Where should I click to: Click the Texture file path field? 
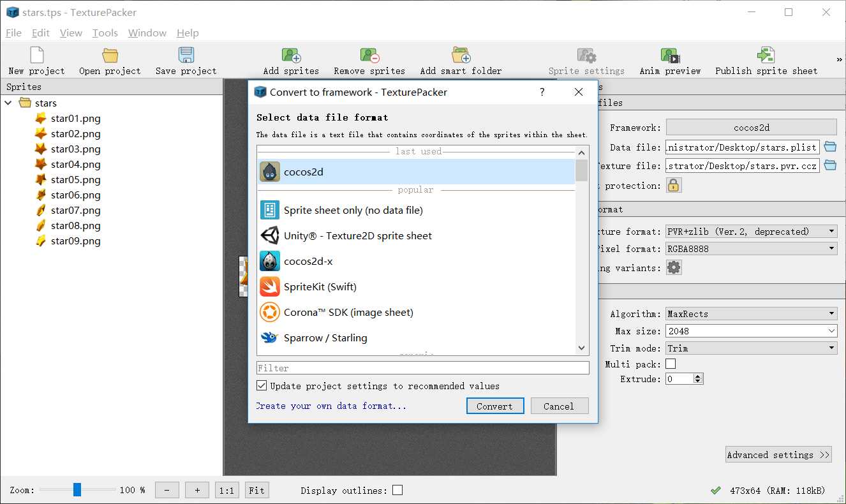click(x=743, y=165)
